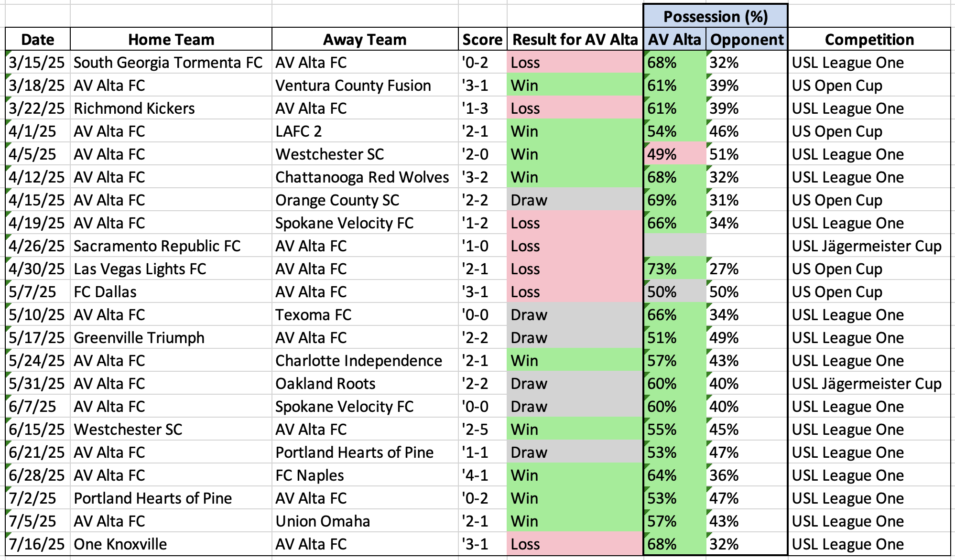Click the 7/16/25 date cell
Screen dimensions: 955x560
[37, 544]
